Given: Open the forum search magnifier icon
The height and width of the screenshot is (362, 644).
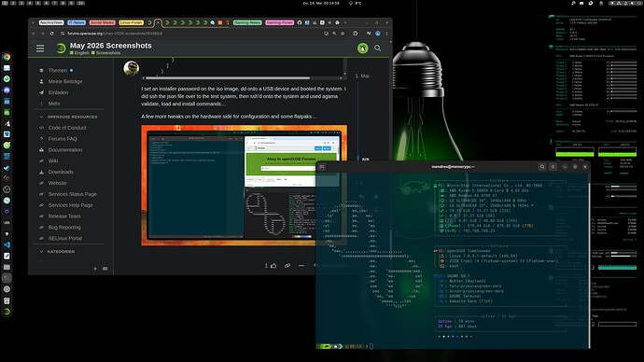Looking at the screenshot, I should pyautogui.click(x=377, y=49).
